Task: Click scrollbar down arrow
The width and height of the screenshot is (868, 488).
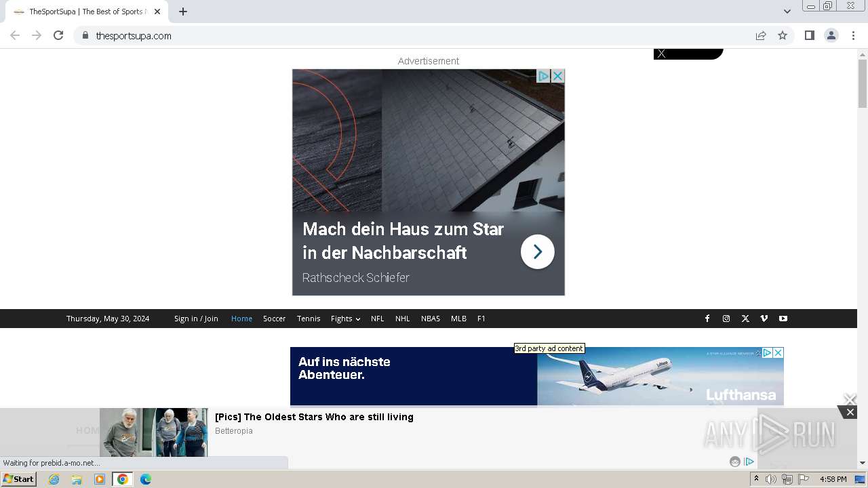Action: (863, 463)
